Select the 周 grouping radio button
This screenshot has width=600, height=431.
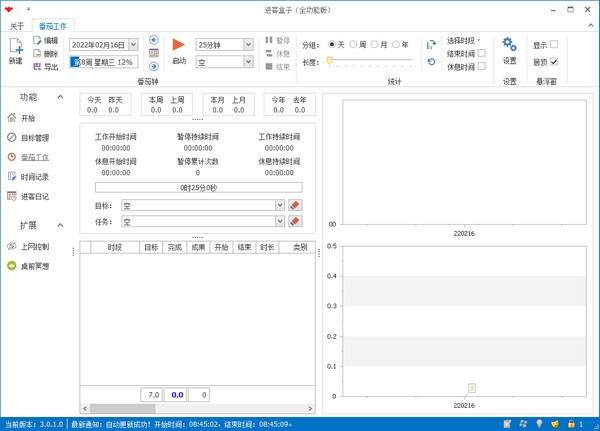tap(354, 45)
